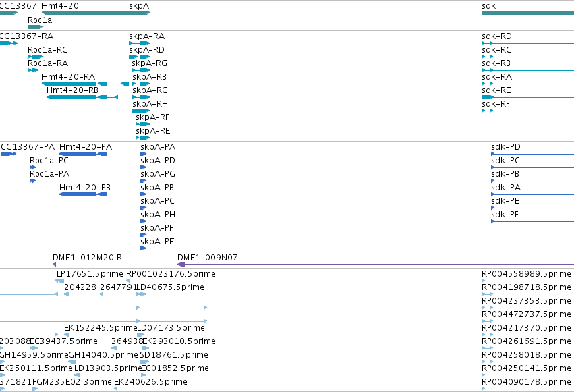This screenshot has height=392, width=574.
Task: Select the sdk gene label
Action: [x=489, y=6]
